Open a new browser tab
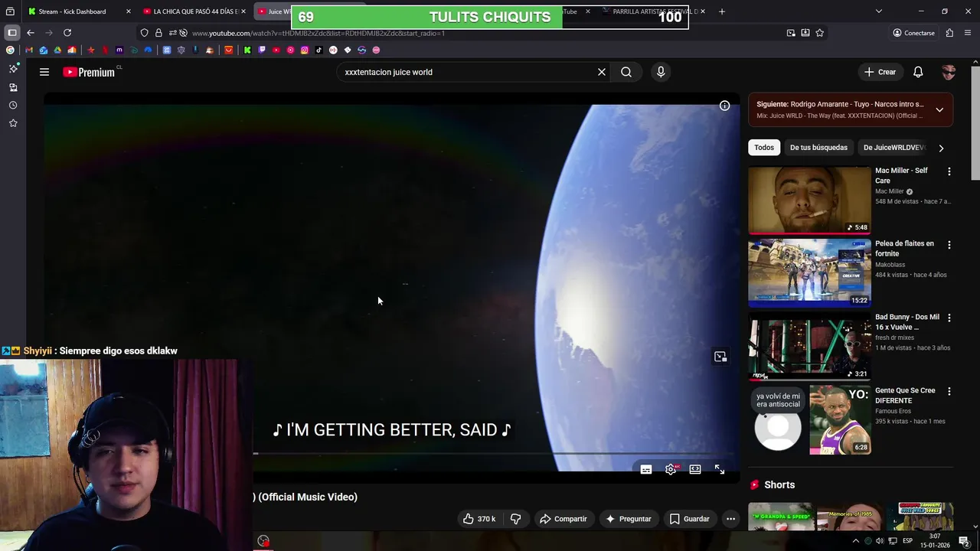The image size is (980, 551). (x=722, y=11)
